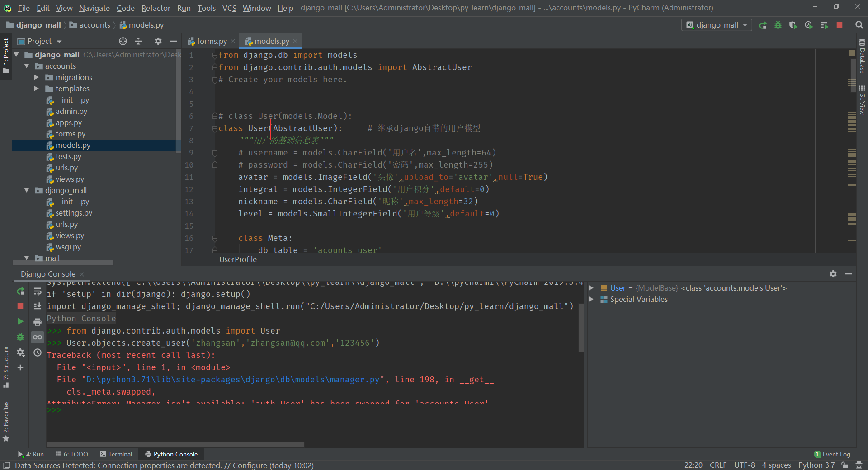
Task: Expand the templates folder
Action: point(37,89)
